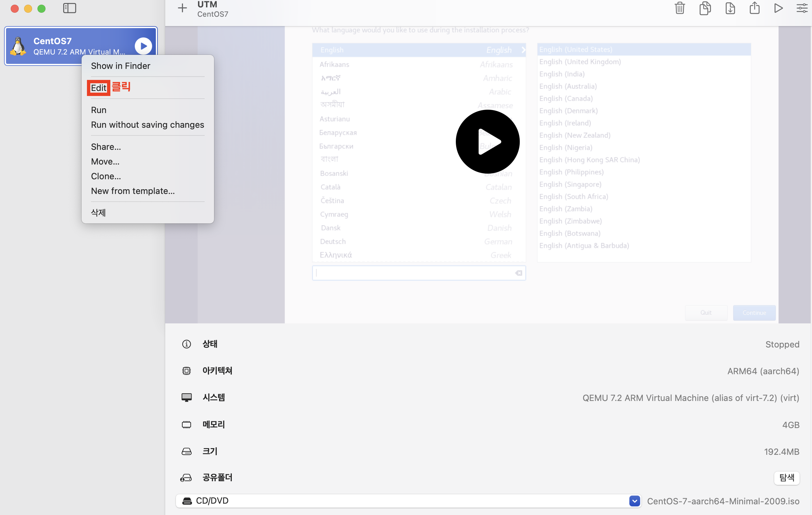
Task: Select 삭제 delete menu item
Action: click(98, 212)
